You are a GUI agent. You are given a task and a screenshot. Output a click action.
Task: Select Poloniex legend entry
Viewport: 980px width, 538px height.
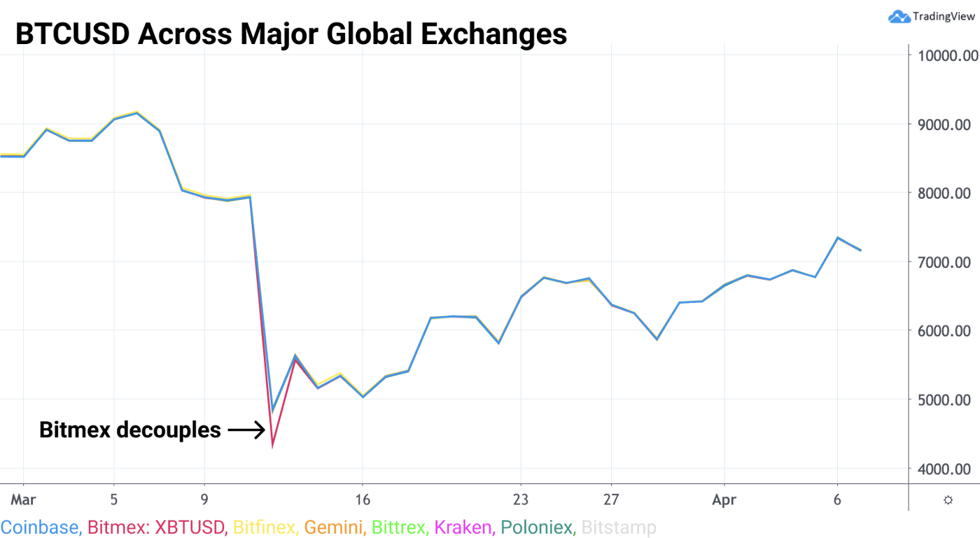[538, 526]
